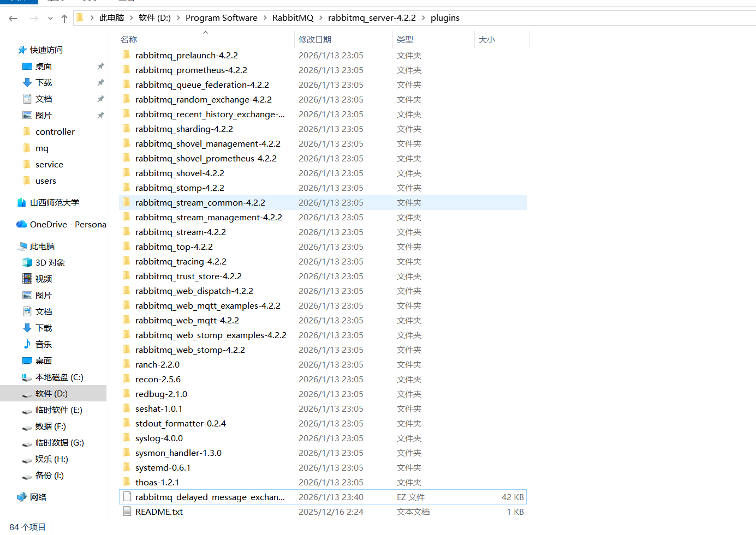The image size is (756, 535).
Task: Expand chevron after Program Software breadcrumb
Action: (x=265, y=18)
